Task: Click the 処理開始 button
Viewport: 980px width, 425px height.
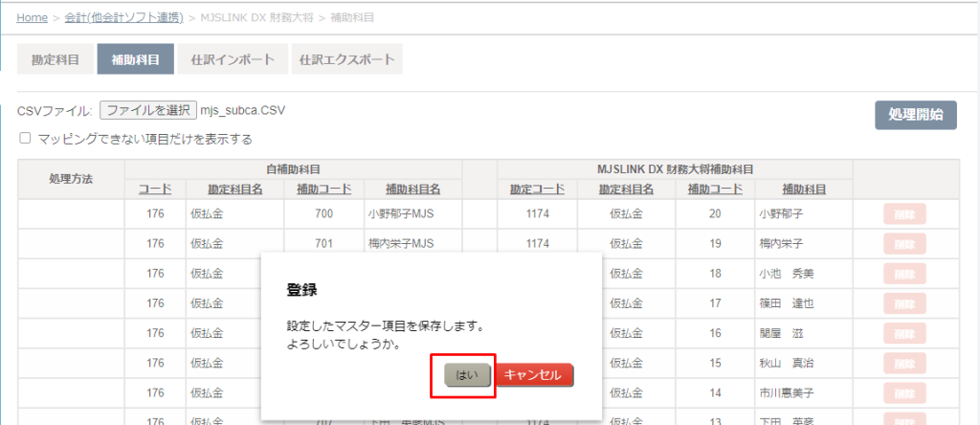Action: pyautogui.click(x=916, y=115)
